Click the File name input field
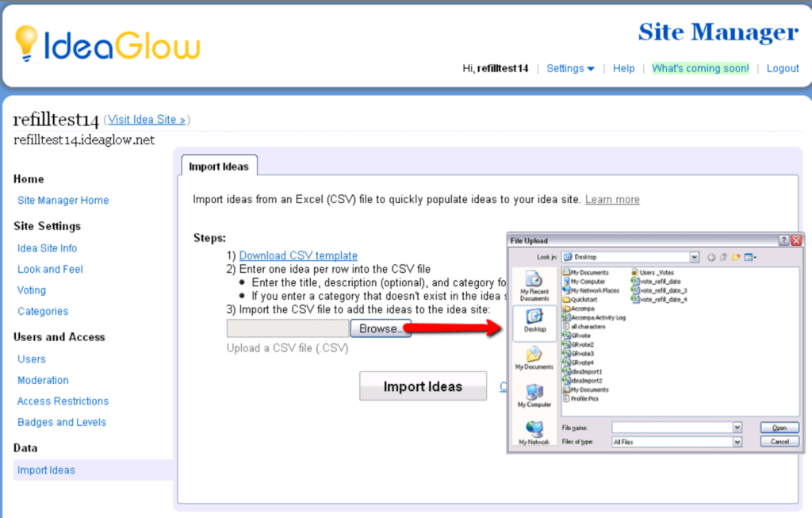The width and height of the screenshot is (812, 518). 672,428
